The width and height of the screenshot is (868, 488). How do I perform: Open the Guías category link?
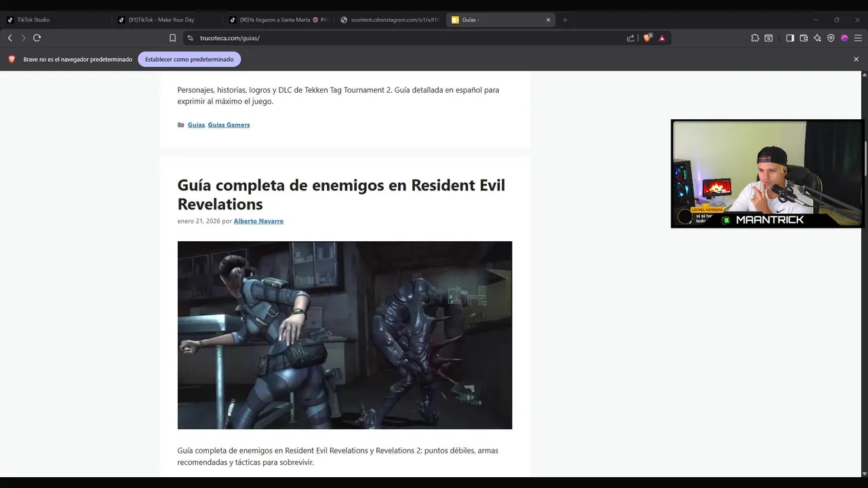[196, 125]
